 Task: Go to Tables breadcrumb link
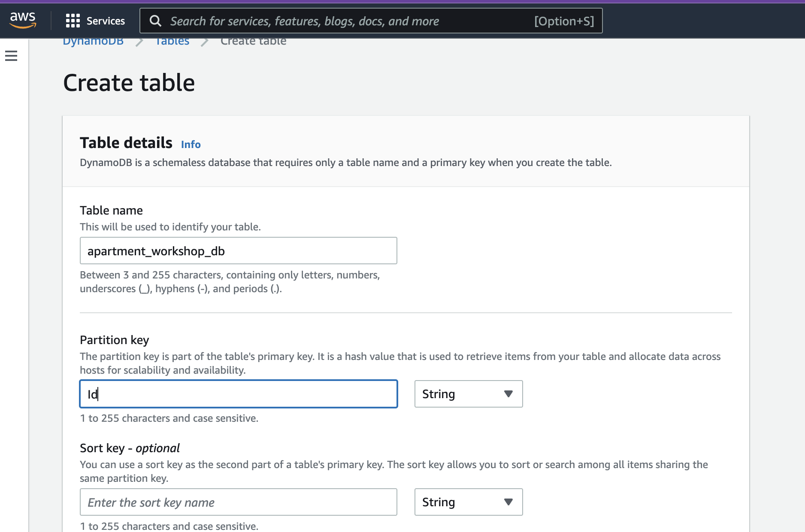click(172, 42)
